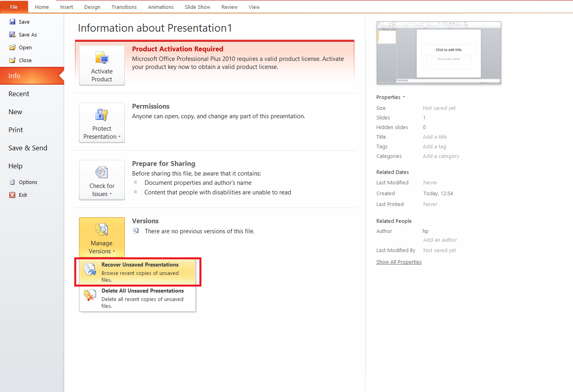573x392 pixels.
Task: Open the Manage Versions button
Action: pos(102,237)
